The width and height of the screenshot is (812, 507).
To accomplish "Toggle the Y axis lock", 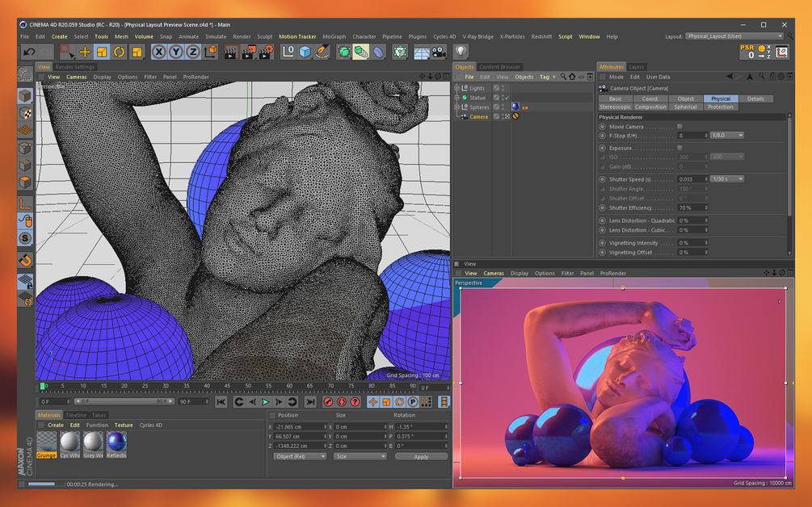I will pyautogui.click(x=176, y=52).
